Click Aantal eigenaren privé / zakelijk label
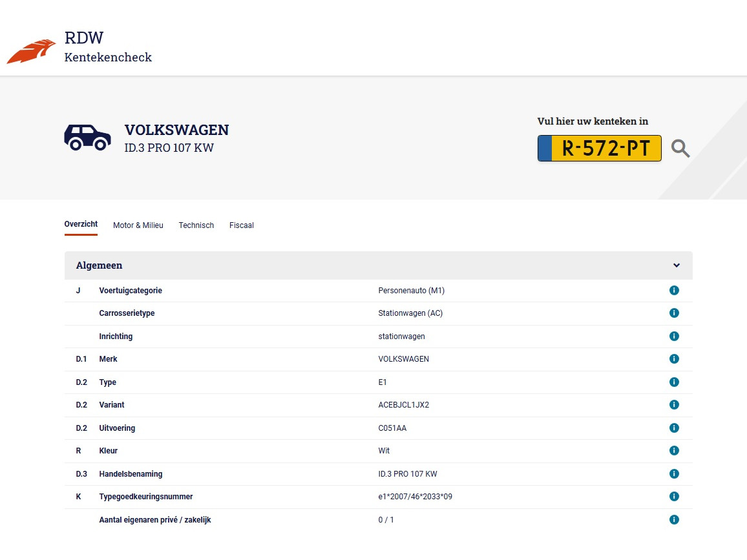This screenshot has width=747, height=560. click(155, 520)
